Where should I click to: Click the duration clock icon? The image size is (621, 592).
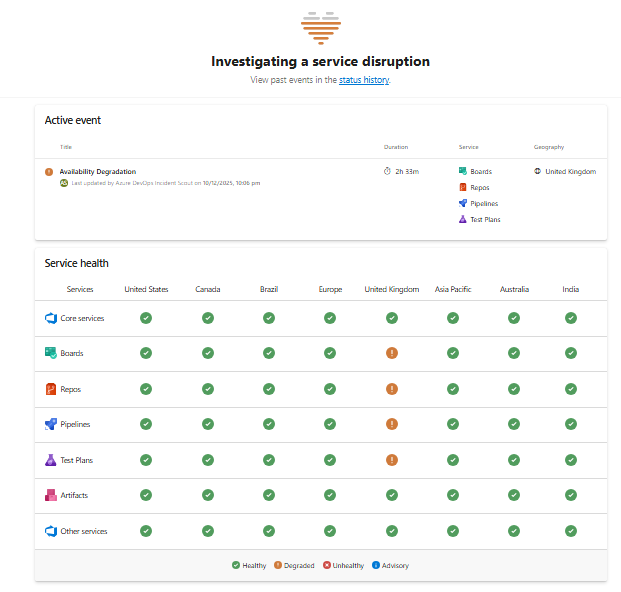click(x=387, y=171)
